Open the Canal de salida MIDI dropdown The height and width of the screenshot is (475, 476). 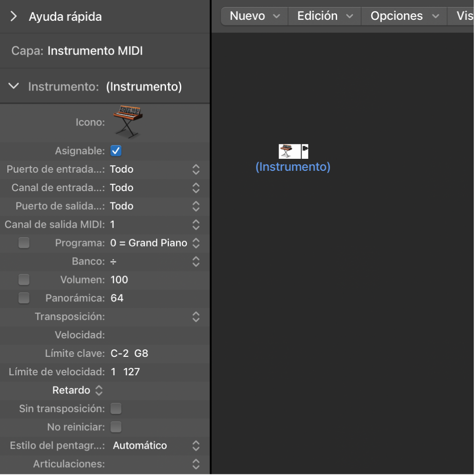coord(196,225)
